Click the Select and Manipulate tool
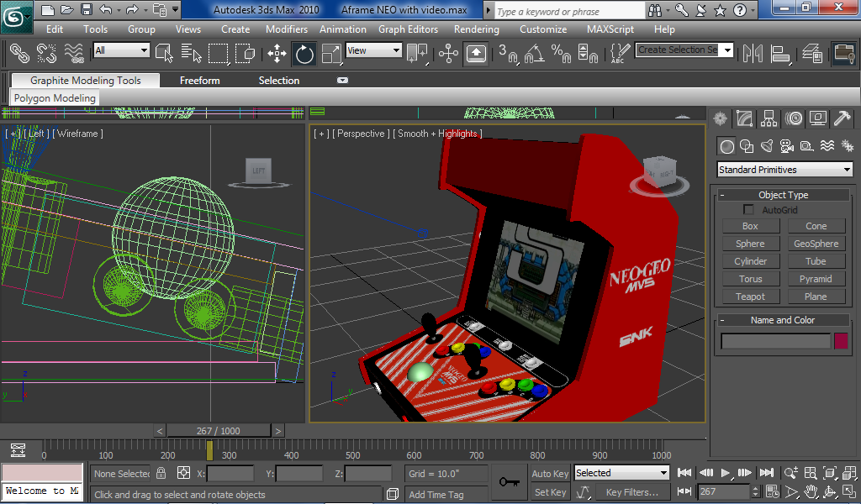The height and width of the screenshot is (504, 861). point(449,53)
